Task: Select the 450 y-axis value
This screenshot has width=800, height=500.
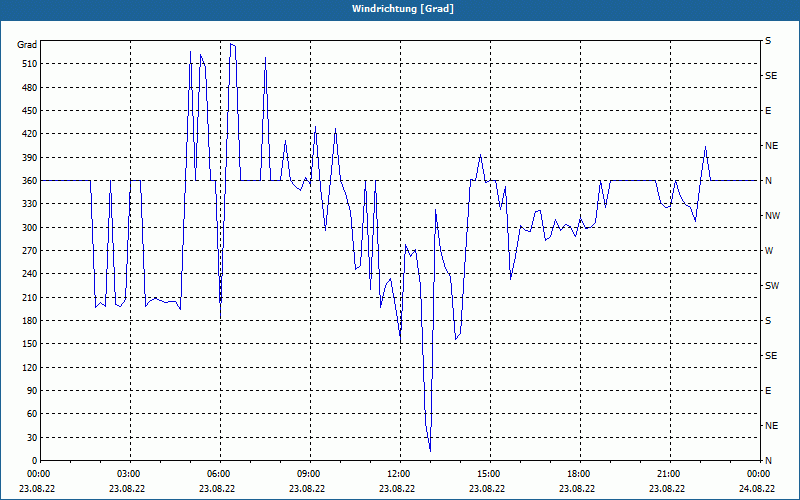Action: coord(30,111)
